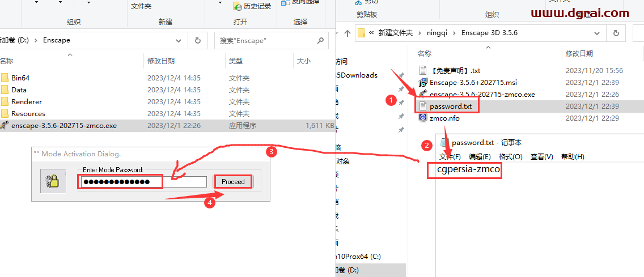The width and height of the screenshot is (644, 277).
Task: Expand the « hidden breadcrumb path overflow
Action: pyautogui.click(x=371, y=33)
